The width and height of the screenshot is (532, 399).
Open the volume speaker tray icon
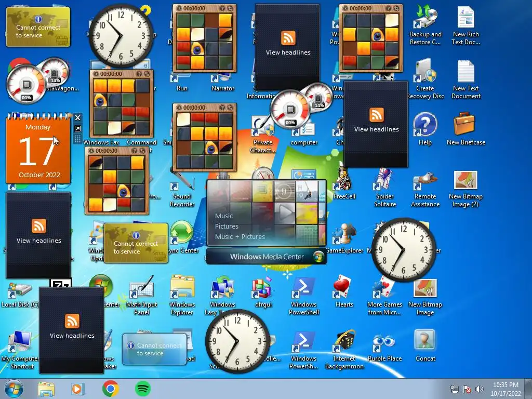[480, 389]
